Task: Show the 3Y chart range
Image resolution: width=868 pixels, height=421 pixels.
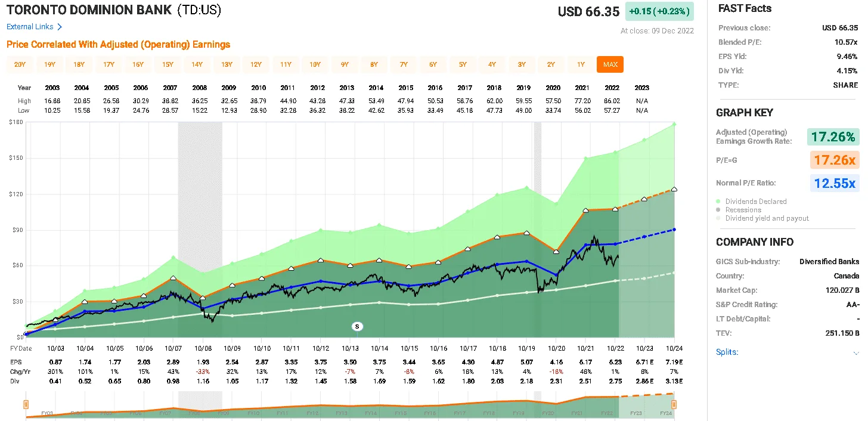Action: tap(522, 64)
